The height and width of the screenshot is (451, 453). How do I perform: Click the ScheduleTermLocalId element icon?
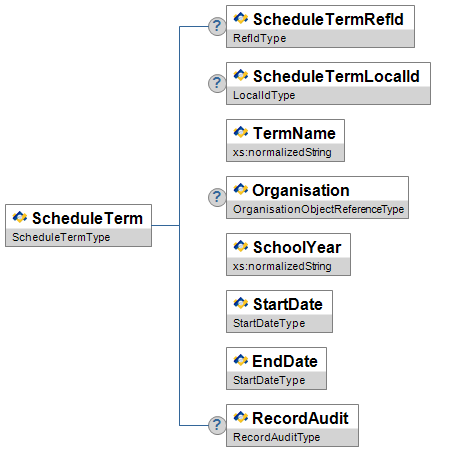[241, 75]
